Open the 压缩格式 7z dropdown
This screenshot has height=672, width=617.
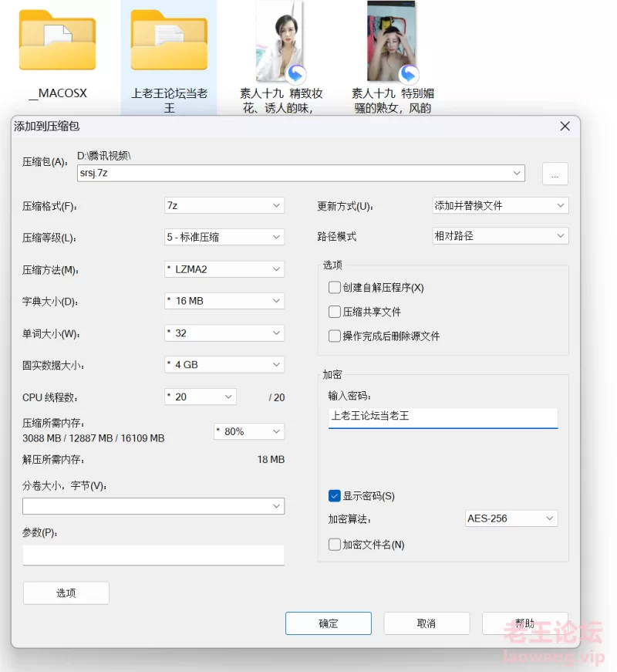click(x=224, y=206)
